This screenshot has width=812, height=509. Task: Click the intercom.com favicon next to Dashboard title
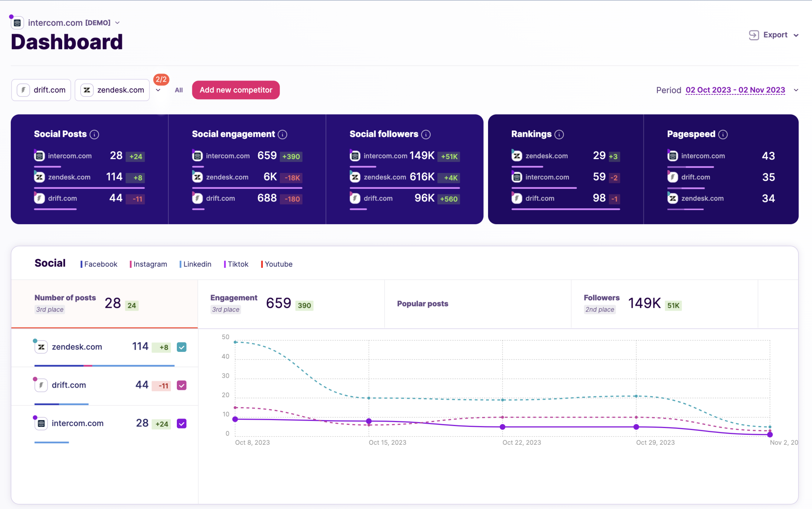point(17,23)
